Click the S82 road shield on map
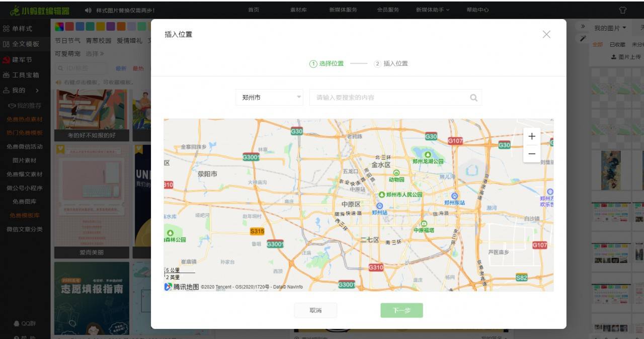 click(x=522, y=278)
